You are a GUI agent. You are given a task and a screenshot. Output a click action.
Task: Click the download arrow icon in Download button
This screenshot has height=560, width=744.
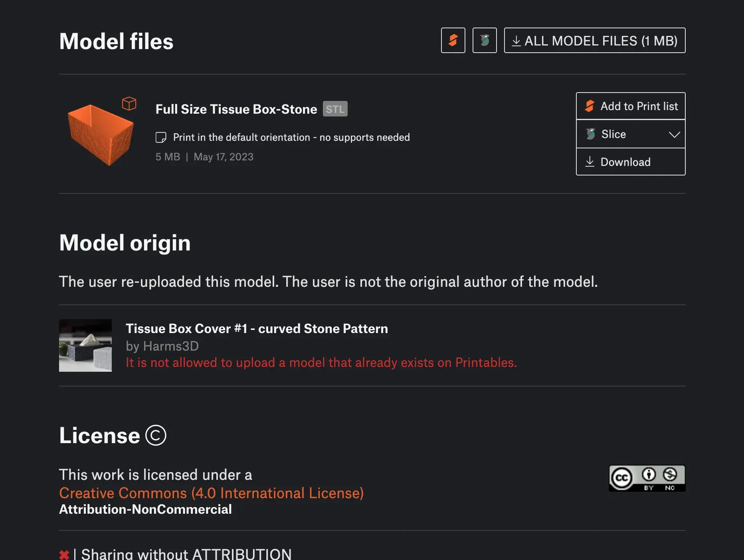pyautogui.click(x=590, y=162)
